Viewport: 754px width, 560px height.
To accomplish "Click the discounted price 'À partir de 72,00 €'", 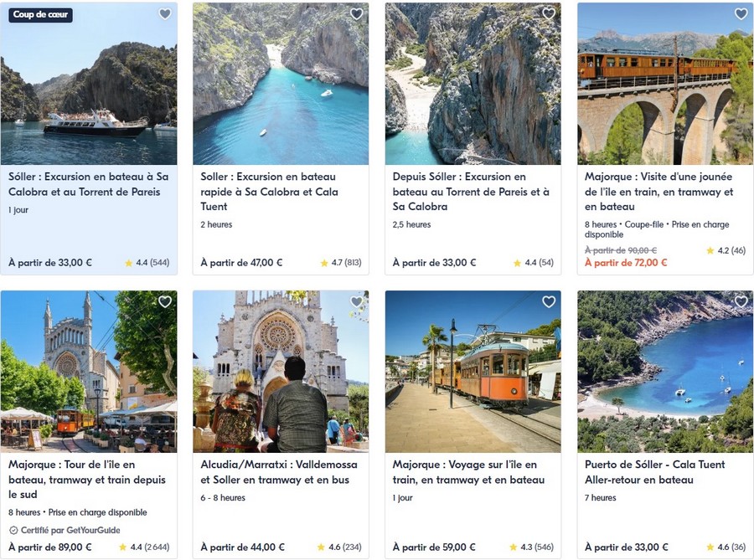I will (627, 262).
